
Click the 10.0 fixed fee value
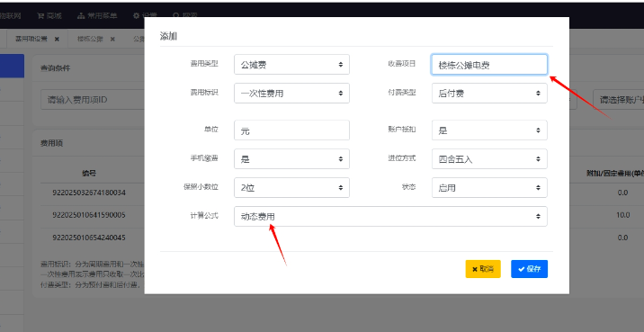coord(622,215)
